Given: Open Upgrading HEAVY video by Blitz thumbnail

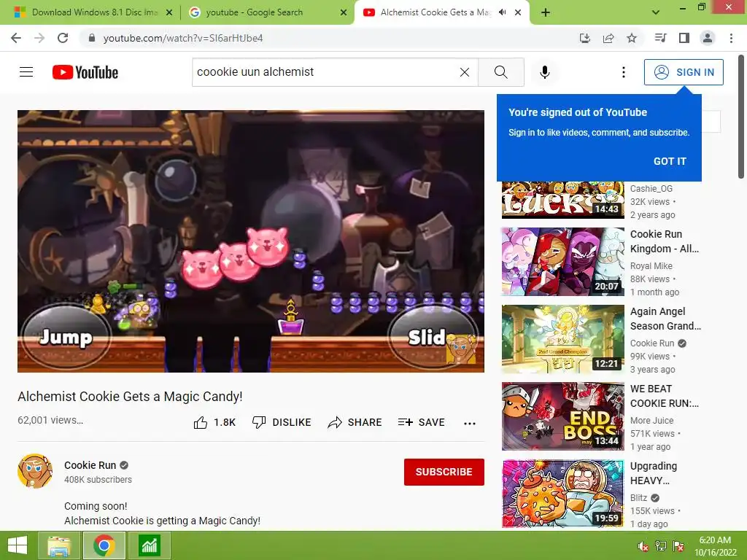Looking at the screenshot, I should [x=562, y=494].
